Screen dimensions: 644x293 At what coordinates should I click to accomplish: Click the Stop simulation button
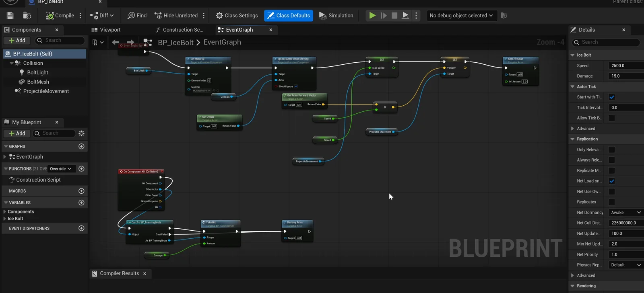point(394,16)
